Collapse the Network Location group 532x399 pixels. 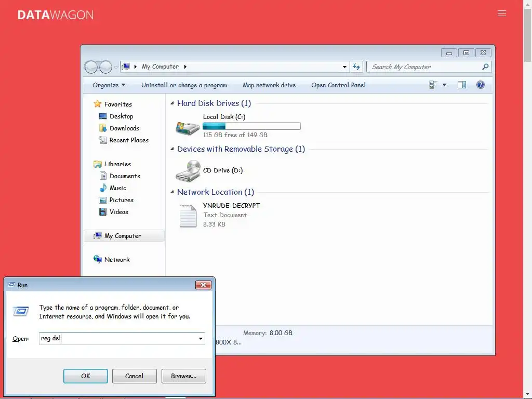[x=172, y=192]
